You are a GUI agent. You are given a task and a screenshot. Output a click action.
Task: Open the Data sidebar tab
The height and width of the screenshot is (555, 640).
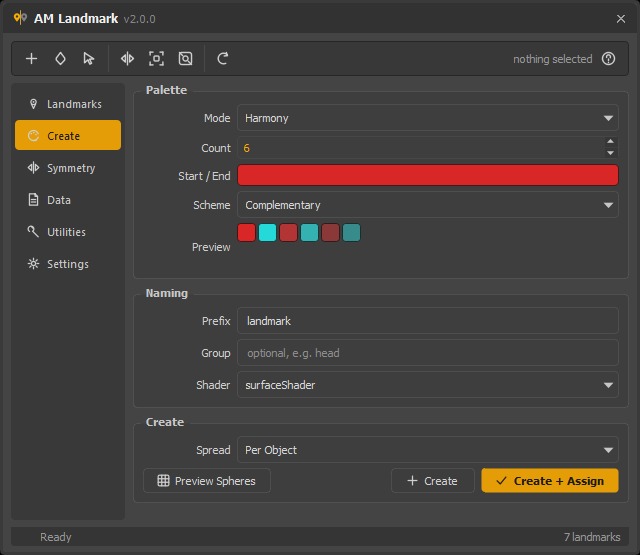tap(68, 200)
